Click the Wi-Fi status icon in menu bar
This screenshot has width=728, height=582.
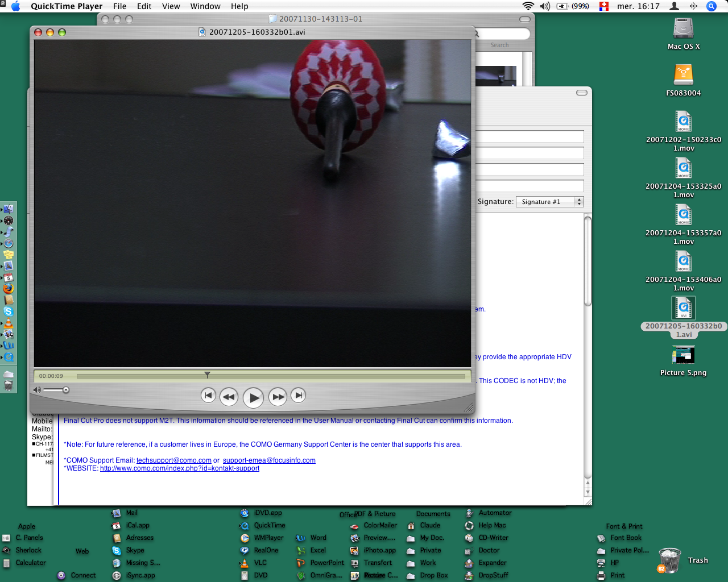(528, 6)
